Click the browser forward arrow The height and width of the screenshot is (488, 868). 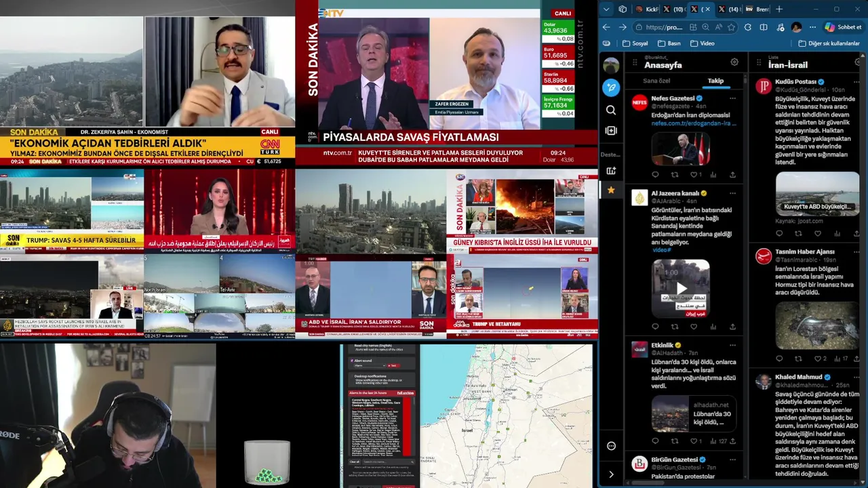[x=622, y=27]
